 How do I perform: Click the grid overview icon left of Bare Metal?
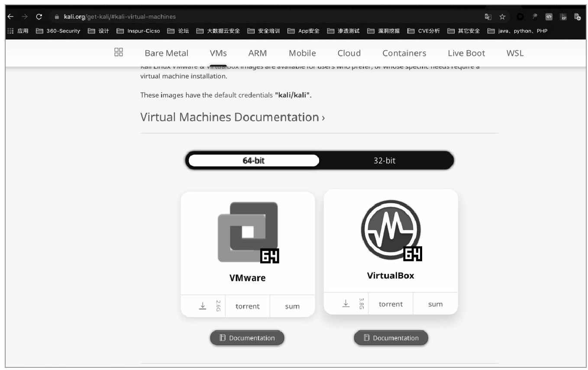(119, 52)
